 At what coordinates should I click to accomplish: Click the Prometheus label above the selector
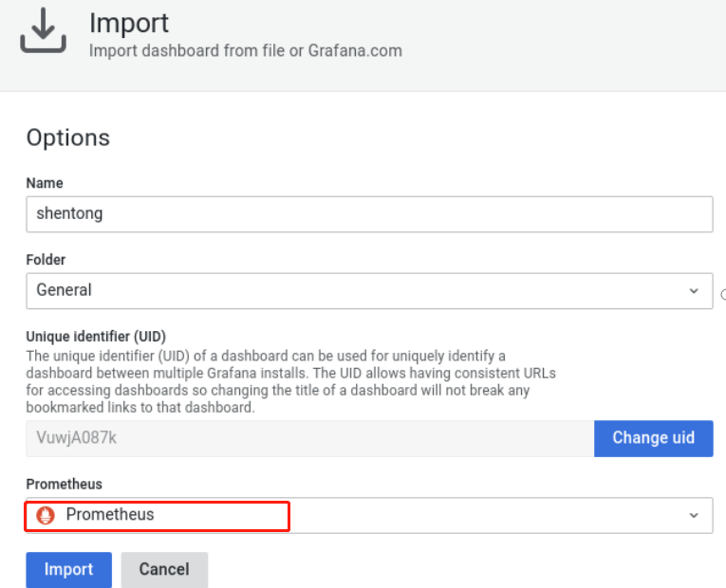point(64,485)
